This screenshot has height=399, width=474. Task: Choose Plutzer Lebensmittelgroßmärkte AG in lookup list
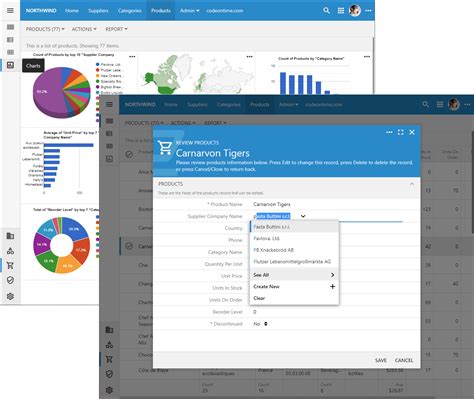[x=294, y=262]
